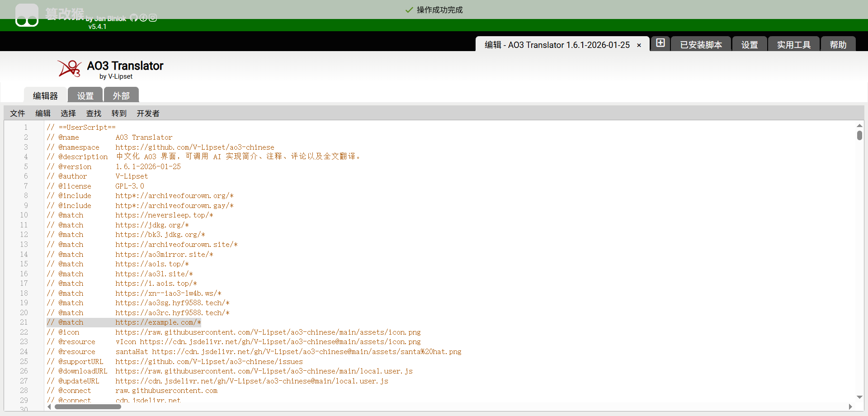Open the Instagram icon link in header
Viewport: 868px width, 416px height.
153,18
